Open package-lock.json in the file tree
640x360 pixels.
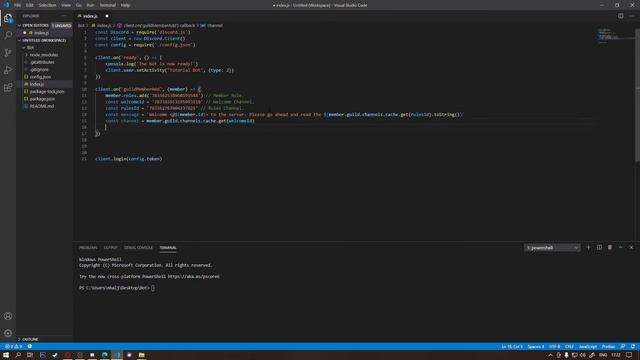point(47,91)
